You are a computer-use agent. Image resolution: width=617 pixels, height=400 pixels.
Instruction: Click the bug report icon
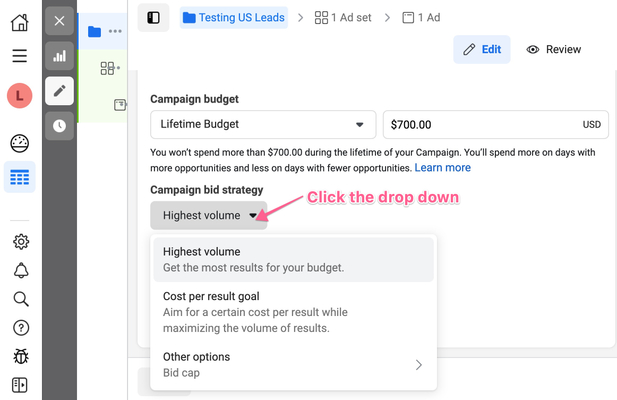[x=19, y=357]
